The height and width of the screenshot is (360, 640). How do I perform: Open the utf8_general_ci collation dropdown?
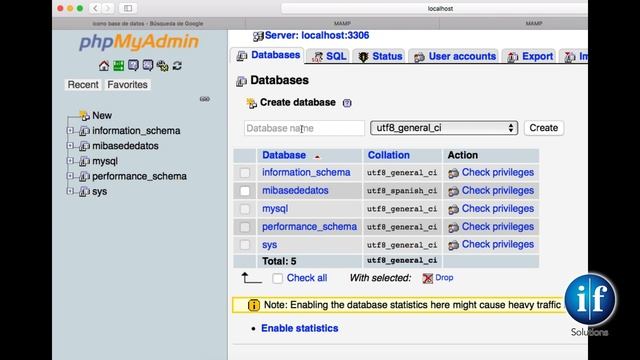click(444, 128)
